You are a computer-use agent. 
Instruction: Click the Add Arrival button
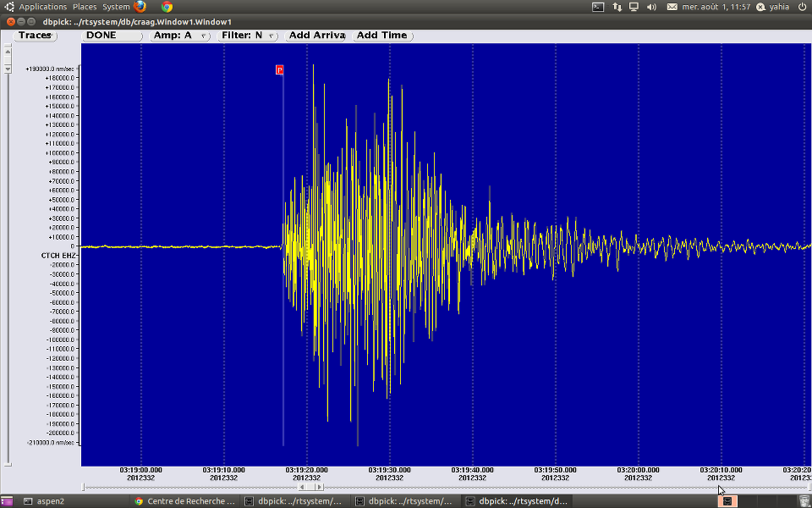point(316,36)
